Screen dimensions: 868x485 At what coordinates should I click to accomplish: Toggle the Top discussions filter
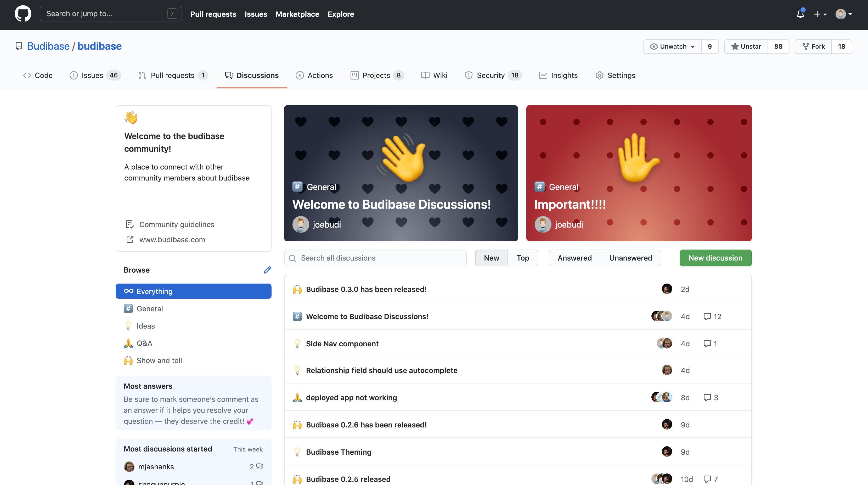(x=523, y=257)
